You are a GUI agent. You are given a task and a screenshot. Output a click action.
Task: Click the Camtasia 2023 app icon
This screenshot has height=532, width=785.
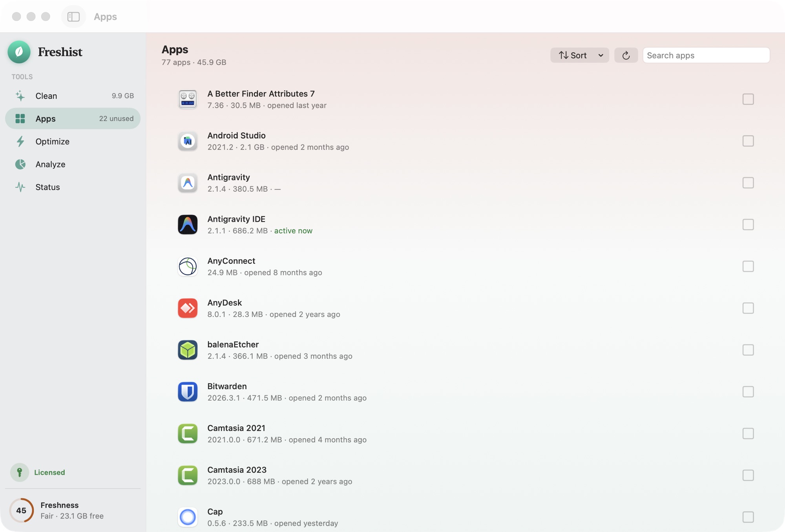pyautogui.click(x=188, y=475)
